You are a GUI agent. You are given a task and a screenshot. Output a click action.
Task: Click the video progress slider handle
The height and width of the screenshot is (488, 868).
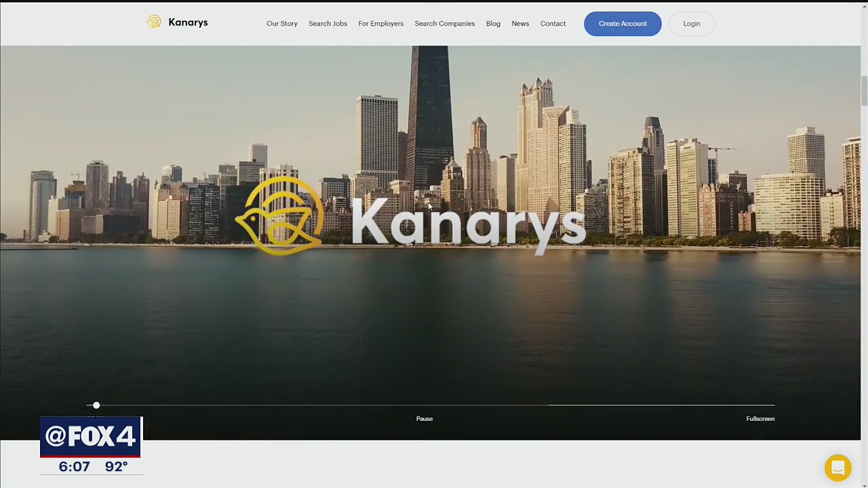[96, 405]
